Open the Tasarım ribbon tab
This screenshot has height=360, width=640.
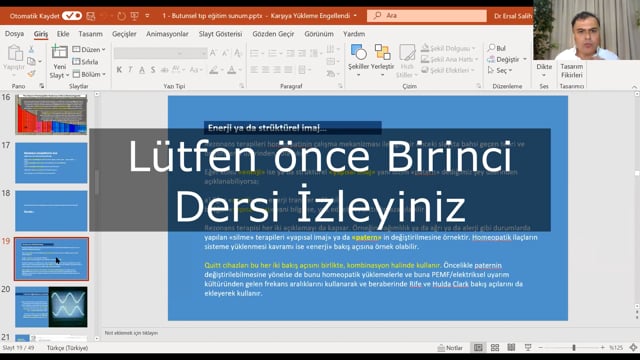pos(90,34)
